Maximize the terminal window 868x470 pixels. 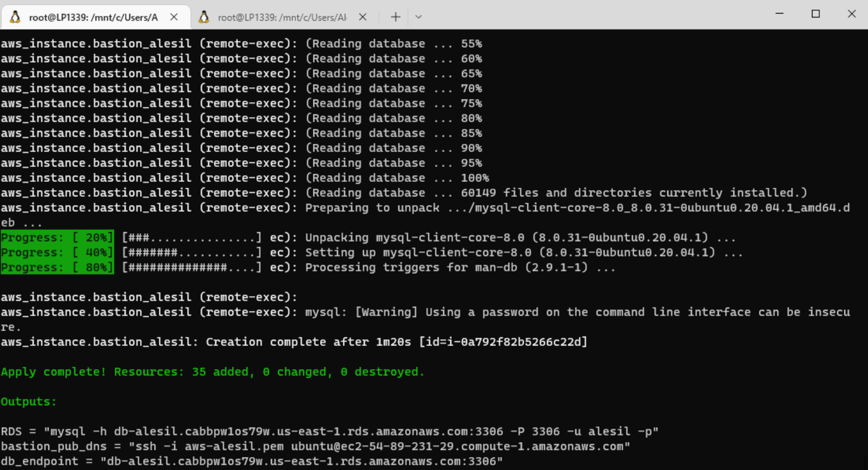(816, 14)
